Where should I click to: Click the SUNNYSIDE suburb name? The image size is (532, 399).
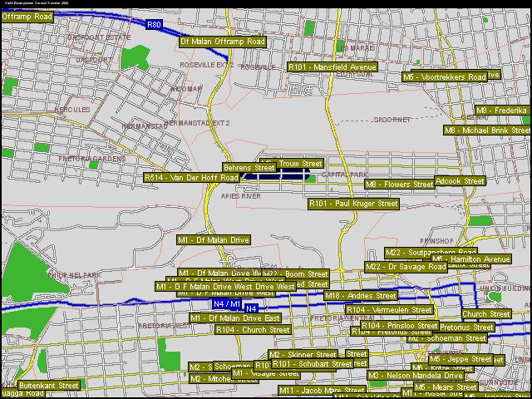499,382
